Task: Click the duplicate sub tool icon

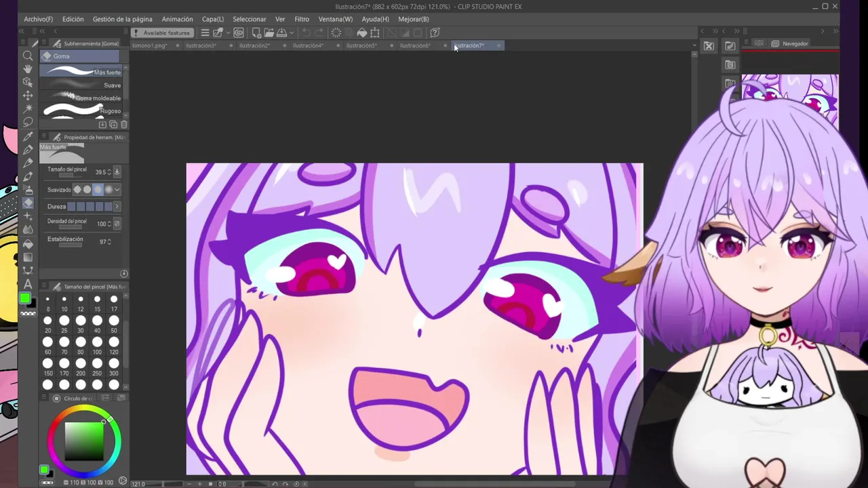Action: click(113, 125)
